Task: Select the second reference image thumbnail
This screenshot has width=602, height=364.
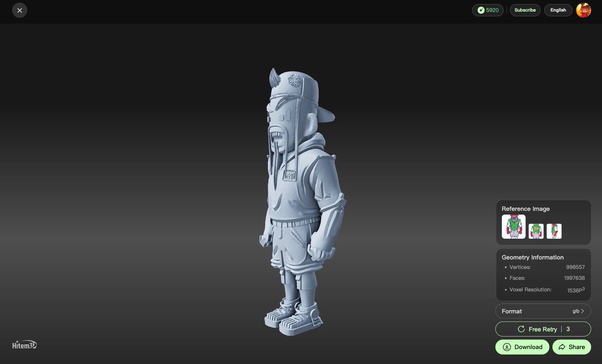Action: pos(536,231)
